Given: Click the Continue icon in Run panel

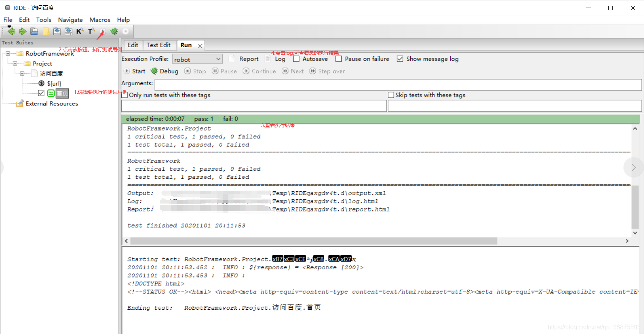Looking at the screenshot, I should pyautogui.click(x=246, y=71).
